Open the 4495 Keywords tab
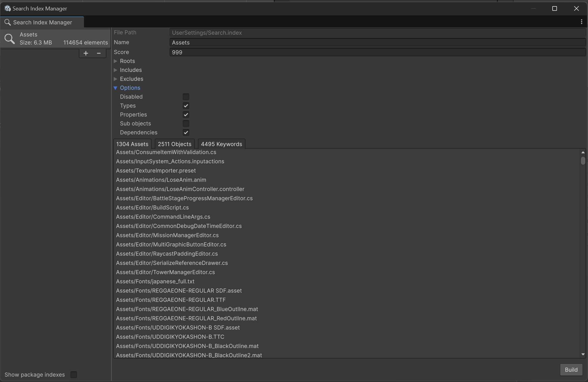 (x=221, y=144)
